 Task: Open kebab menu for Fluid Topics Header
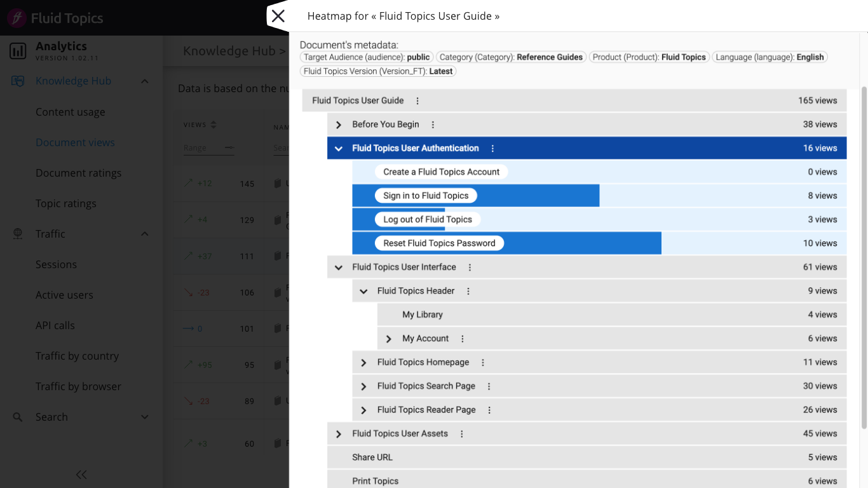(468, 291)
